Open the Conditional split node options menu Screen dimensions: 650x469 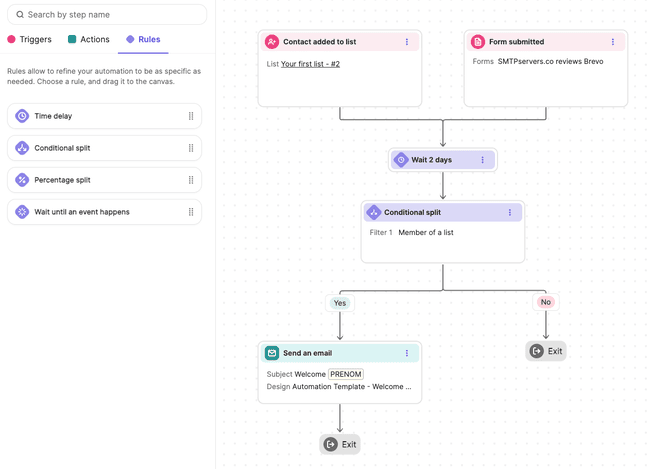pyautogui.click(x=510, y=213)
